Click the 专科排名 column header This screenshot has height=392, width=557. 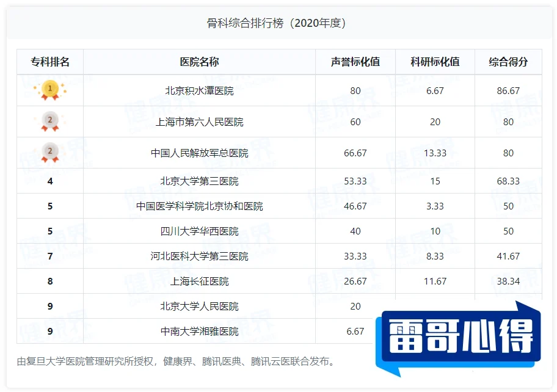50,62
